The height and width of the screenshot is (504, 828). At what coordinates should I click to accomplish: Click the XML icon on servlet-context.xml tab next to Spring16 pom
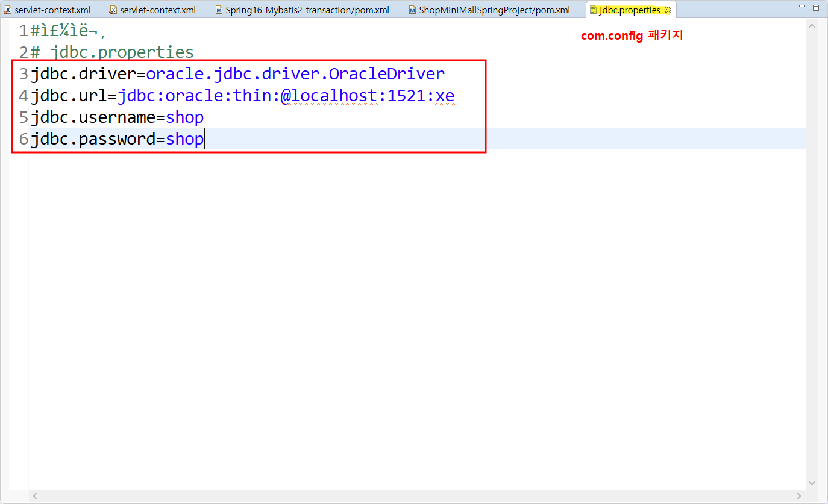(113, 10)
